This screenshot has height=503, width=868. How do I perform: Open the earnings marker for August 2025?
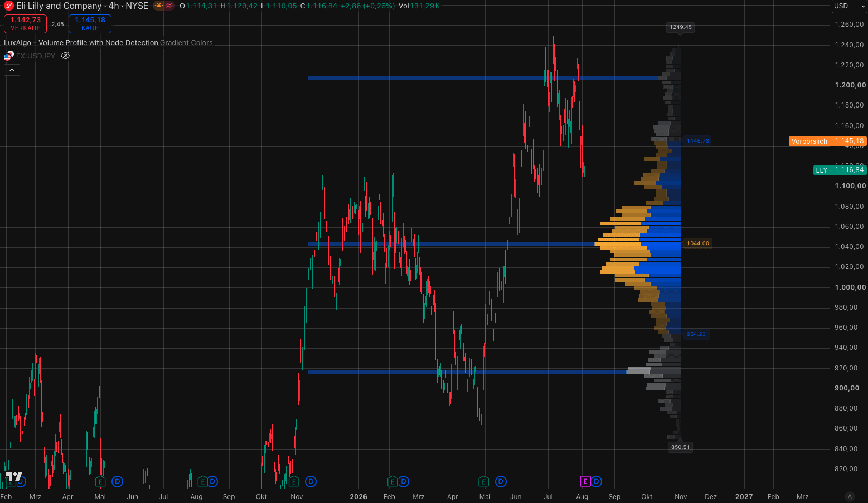203,481
